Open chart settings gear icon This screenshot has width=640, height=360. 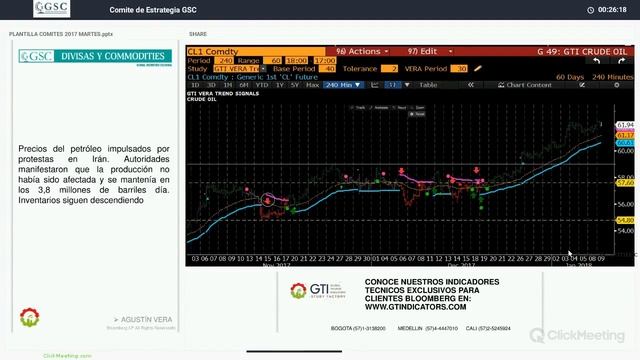617,85
